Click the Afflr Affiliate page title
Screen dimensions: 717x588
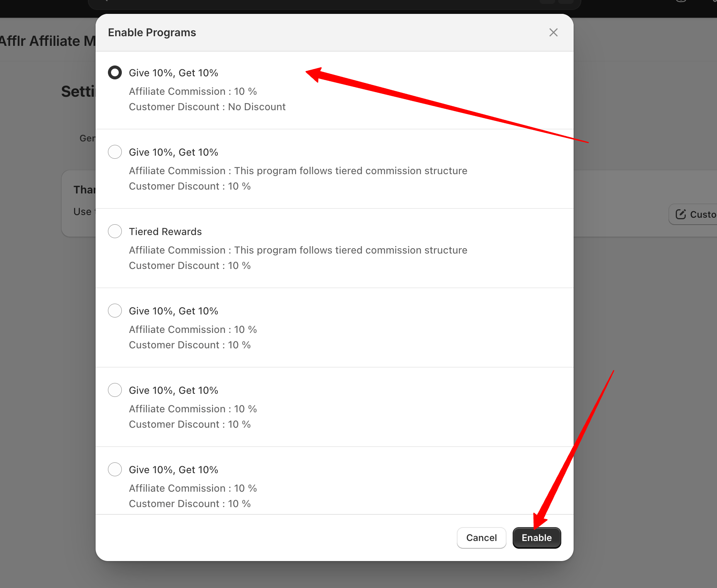pyautogui.click(x=47, y=41)
